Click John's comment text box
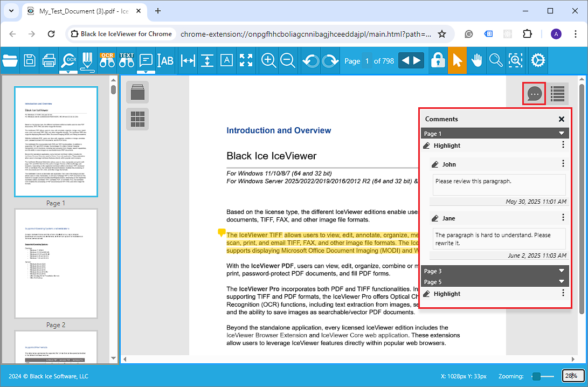588x387 pixels. click(499, 184)
